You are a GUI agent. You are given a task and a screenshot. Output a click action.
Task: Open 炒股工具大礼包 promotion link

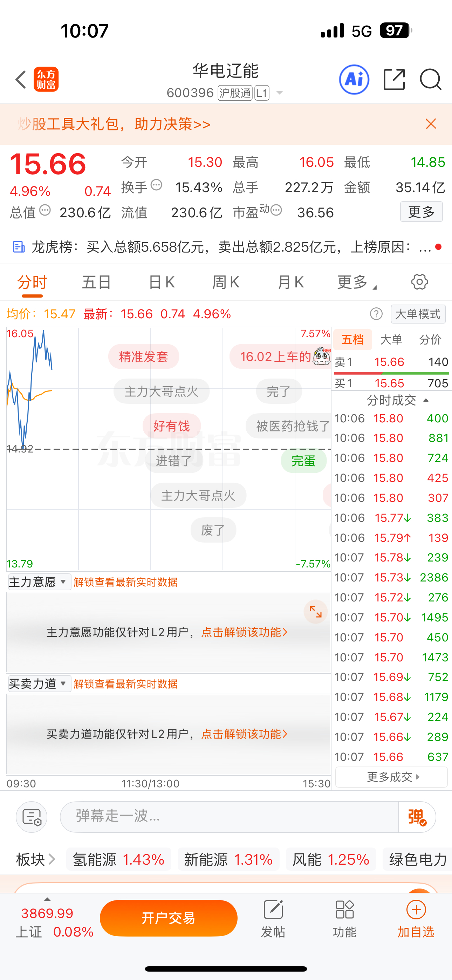click(114, 124)
